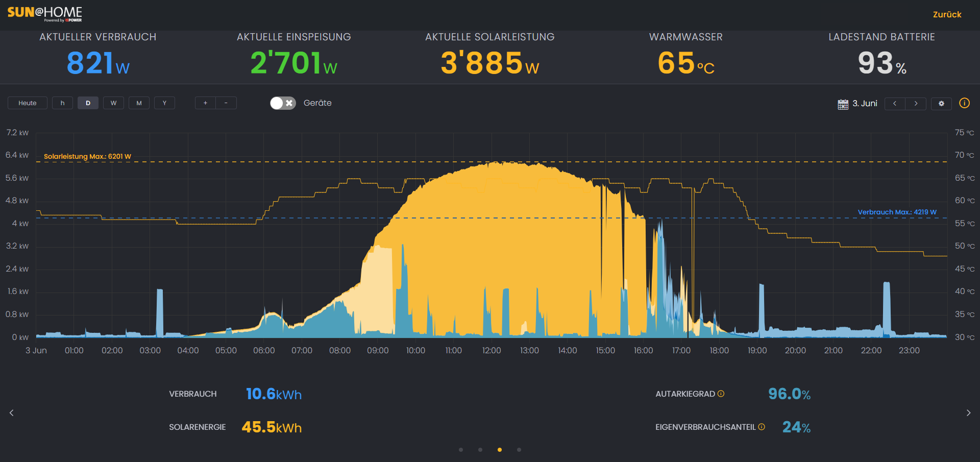Screen dimensions: 980x462
Task: Select the last carousel page dot
Action: [519, 450]
